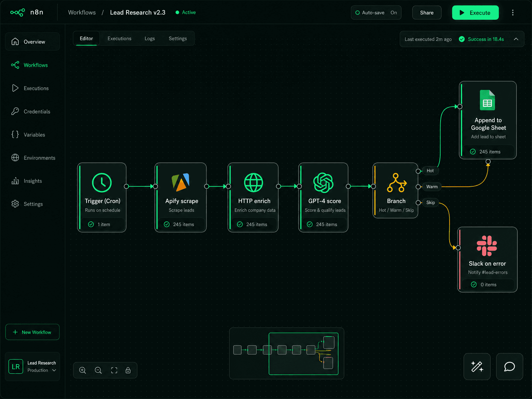Switch to the Editor tab
This screenshot has width=532, height=399.
pyautogui.click(x=86, y=38)
